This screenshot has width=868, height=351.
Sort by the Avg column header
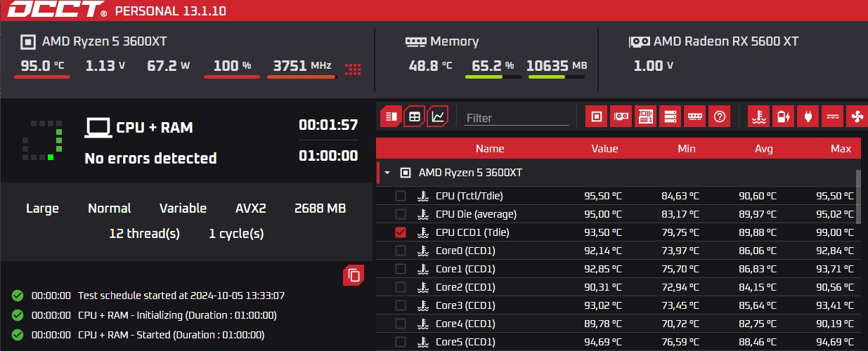pos(764,149)
